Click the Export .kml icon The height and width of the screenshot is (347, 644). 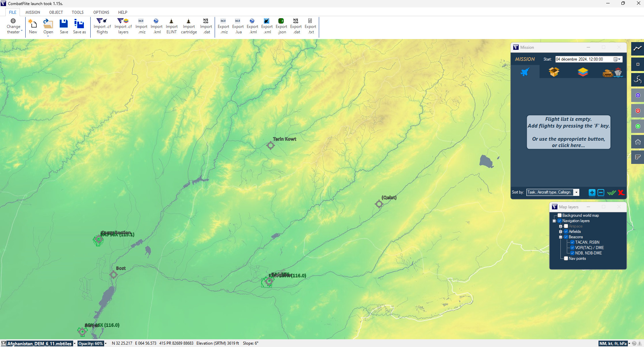click(252, 21)
